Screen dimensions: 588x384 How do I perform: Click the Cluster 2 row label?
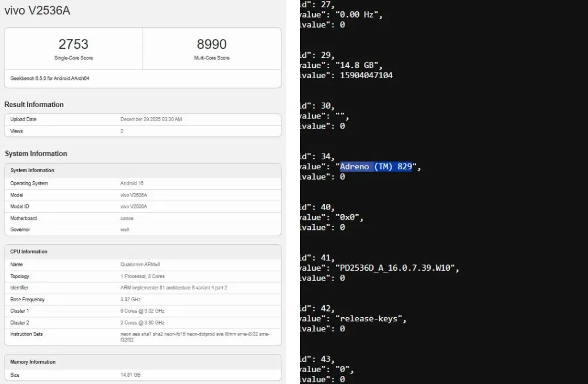(x=19, y=322)
